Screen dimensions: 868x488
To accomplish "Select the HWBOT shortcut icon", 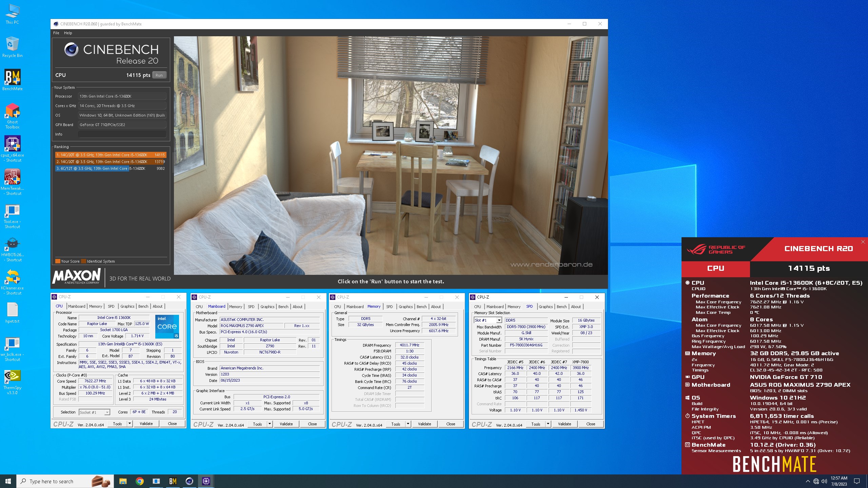I will (x=12, y=249).
